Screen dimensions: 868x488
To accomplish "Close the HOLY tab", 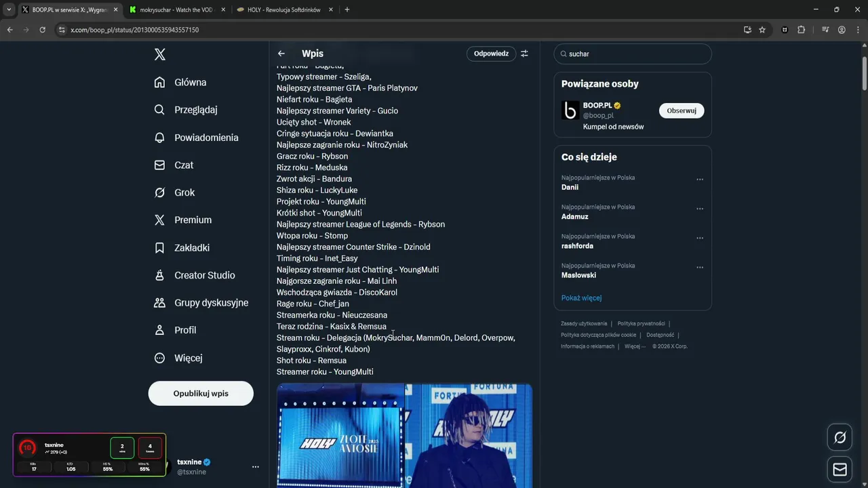I will [x=330, y=9].
